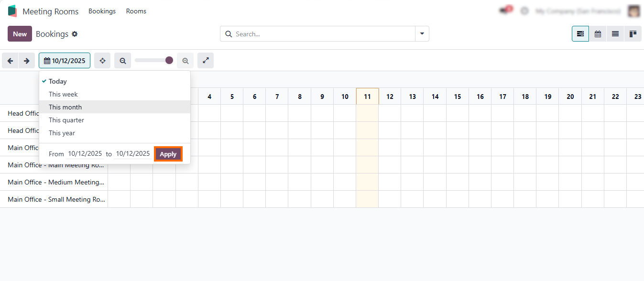Image resolution: width=644 pixels, height=281 pixels.
Task: Zoom out the Gantt timeline
Action: 123,61
